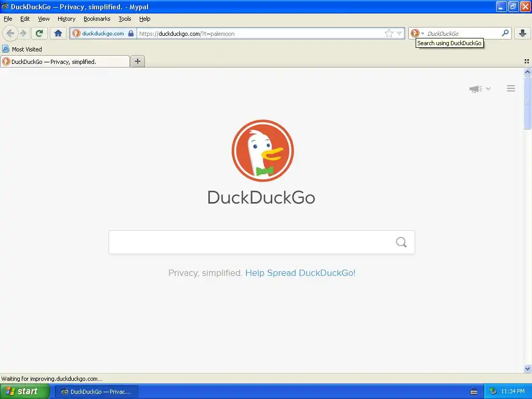Open the search engine selector dropdown
Viewport: 532px width, 399px height.
pyautogui.click(x=417, y=33)
